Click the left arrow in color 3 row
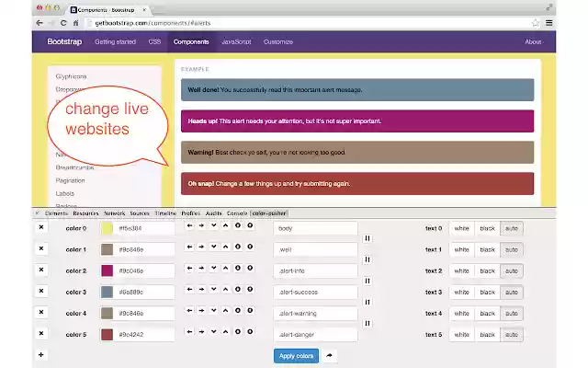The height and width of the screenshot is (368, 588). (190, 289)
